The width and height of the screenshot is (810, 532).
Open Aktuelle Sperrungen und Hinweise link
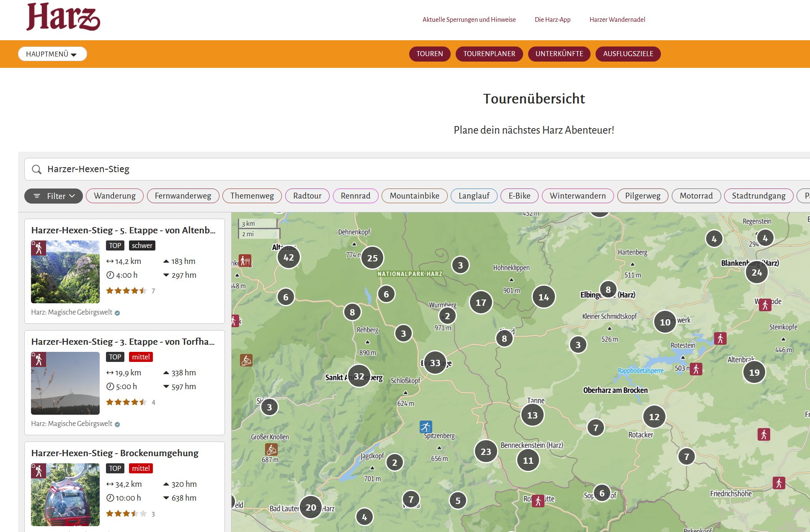tap(469, 20)
